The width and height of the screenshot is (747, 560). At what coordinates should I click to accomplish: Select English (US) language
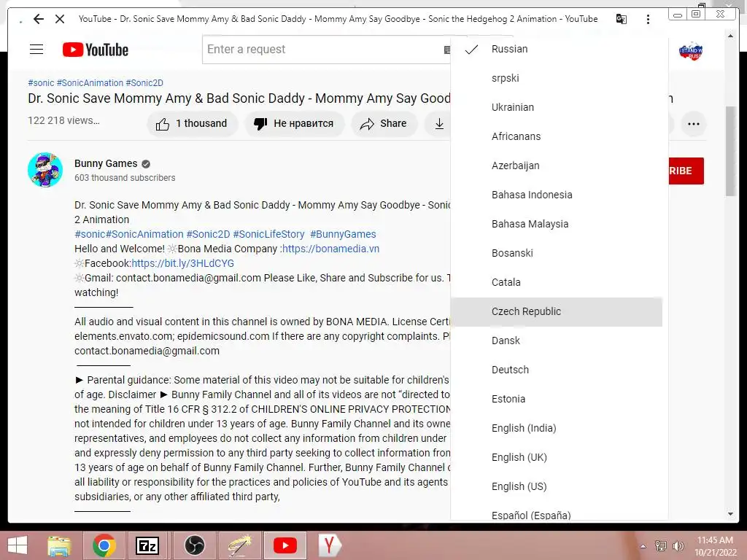(557, 486)
